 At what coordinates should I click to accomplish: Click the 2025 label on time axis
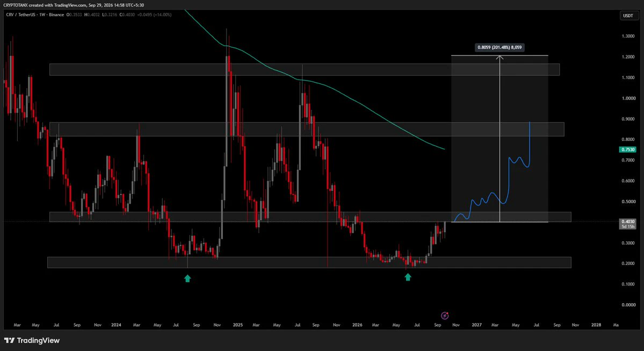[238, 325]
